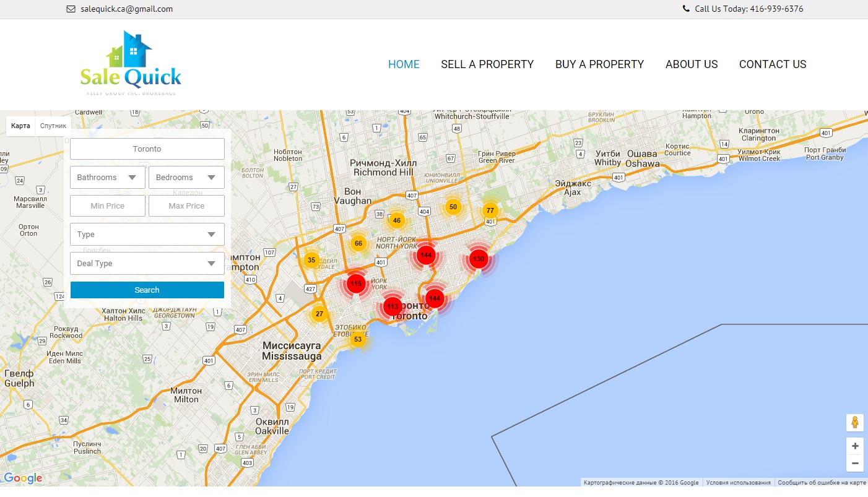Focus the Max Price field

tap(186, 206)
